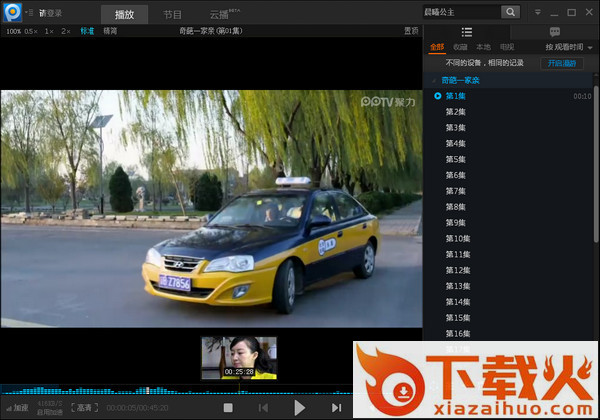
Task: Toggle the 置顶 always-on-top option
Action: [411, 31]
